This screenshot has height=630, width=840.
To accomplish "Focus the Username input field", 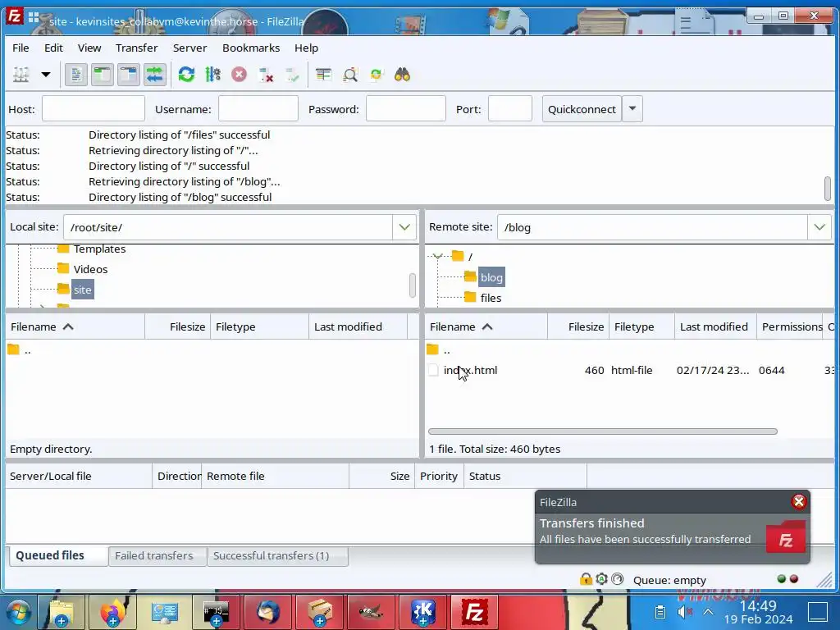I will tap(258, 109).
